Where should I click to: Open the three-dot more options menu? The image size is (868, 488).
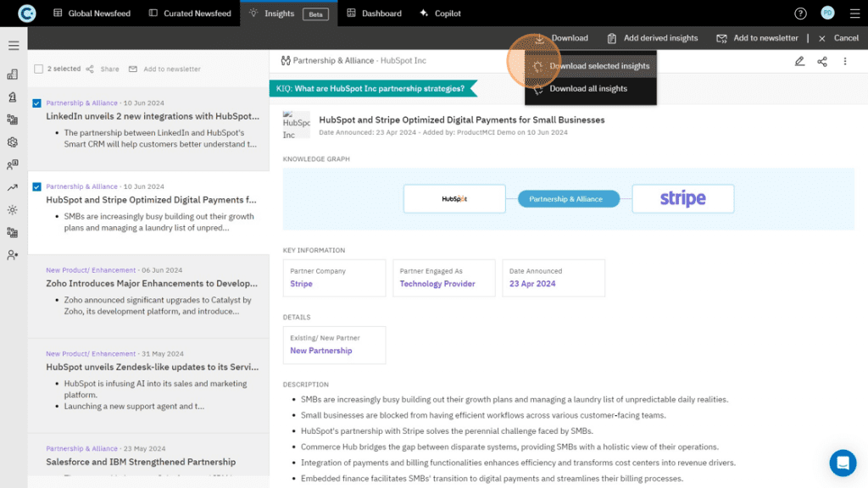click(x=845, y=61)
